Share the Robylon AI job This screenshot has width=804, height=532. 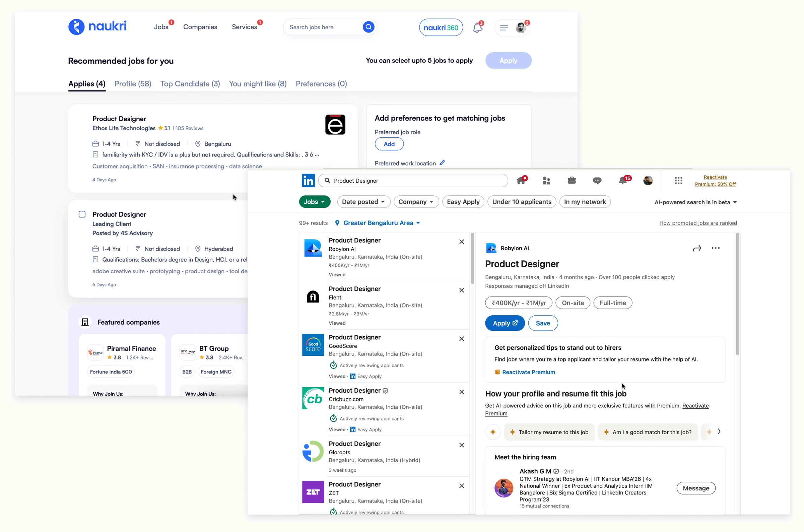[x=696, y=248]
